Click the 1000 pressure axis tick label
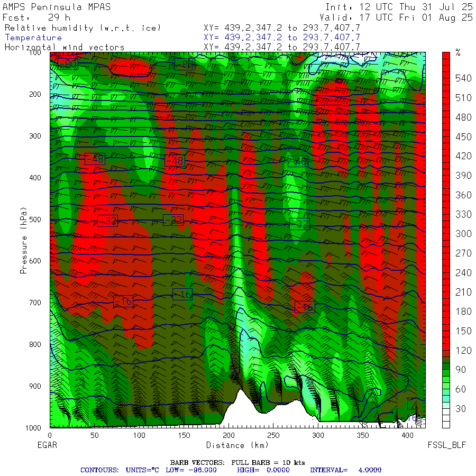The width and height of the screenshot is (476, 476). [33, 428]
